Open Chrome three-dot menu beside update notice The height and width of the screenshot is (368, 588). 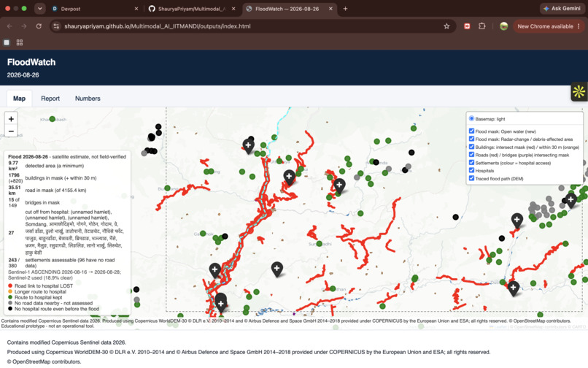[579, 26]
